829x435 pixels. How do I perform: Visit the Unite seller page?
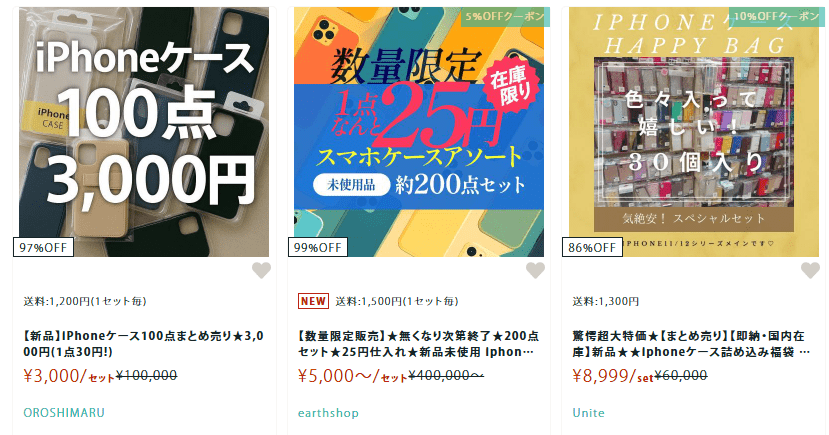pyautogui.click(x=588, y=413)
